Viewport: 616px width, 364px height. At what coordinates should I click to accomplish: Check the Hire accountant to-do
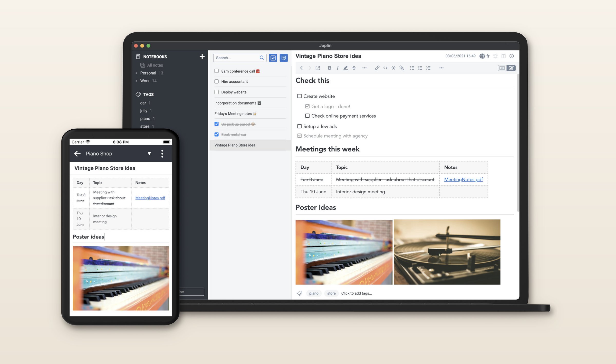[217, 81]
